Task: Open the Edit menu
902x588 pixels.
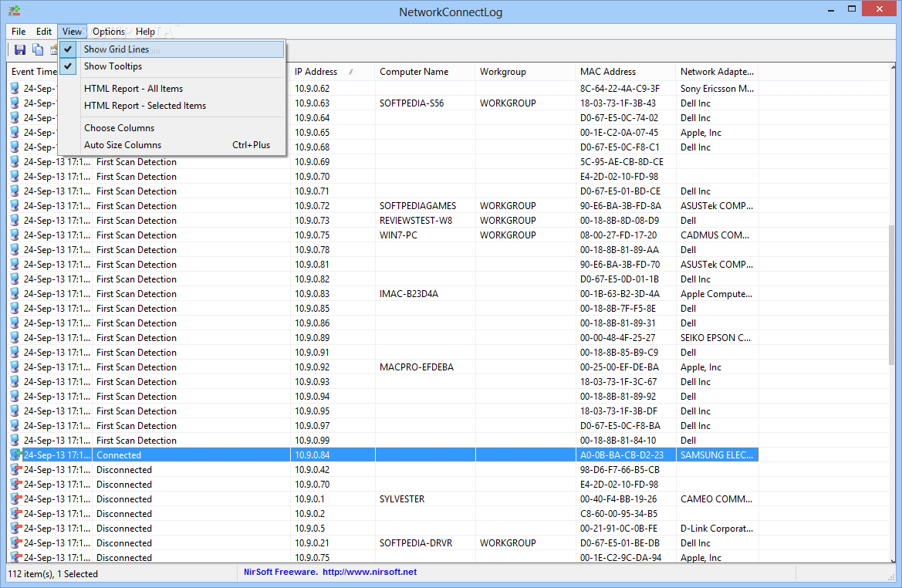Action: (44, 32)
